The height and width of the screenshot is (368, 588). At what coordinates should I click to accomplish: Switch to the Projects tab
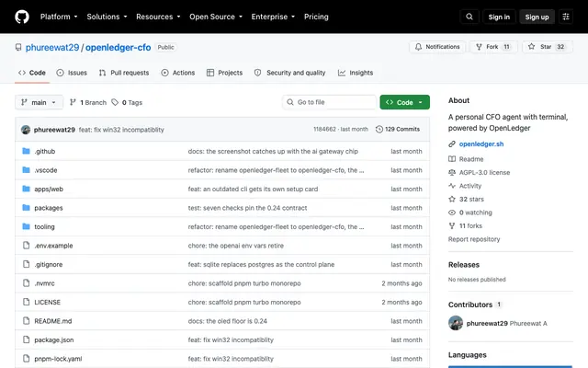point(224,73)
